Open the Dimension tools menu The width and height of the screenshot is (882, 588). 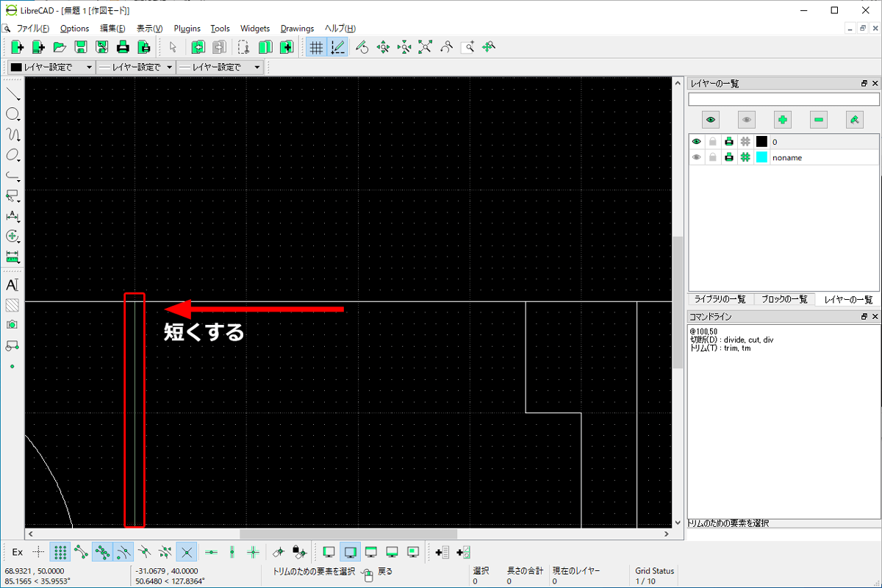tap(12, 216)
